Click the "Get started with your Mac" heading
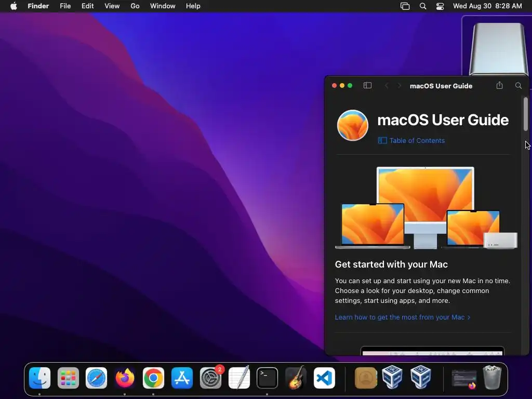Image resolution: width=532 pixels, height=399 pixels. tap(391, 264)
